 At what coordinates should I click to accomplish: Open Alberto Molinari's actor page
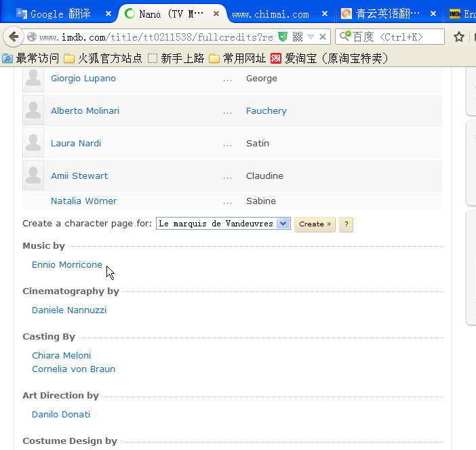pos(85,110)
